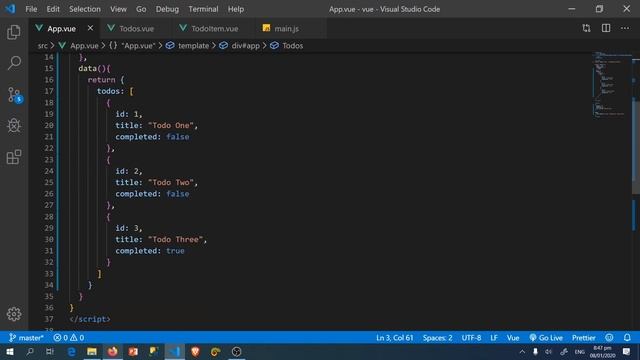This screenshot has height=360, width=640.
Task: Open the Go menu
Action: tap(141, 9)
